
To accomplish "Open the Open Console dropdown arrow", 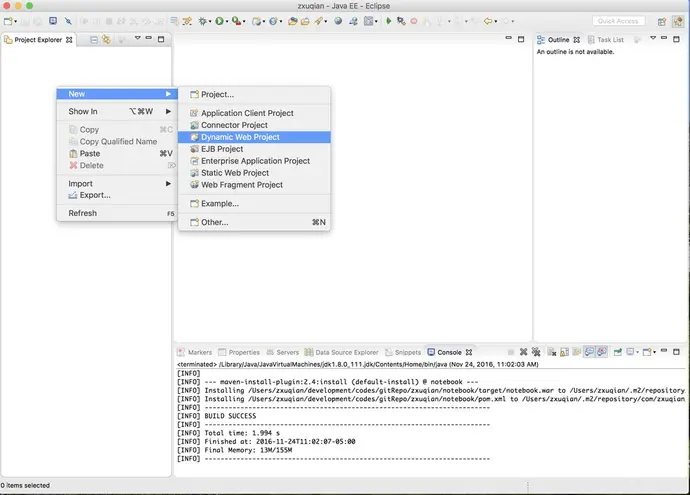I will point(654,352).
